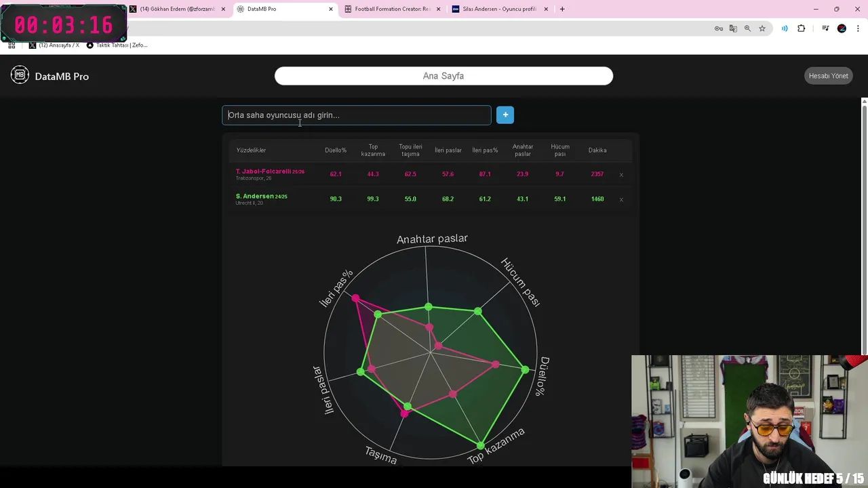Viewport: 868px width, 488px height.
Task: Close the Football Formation Creator tab
Action: pos(438,9)
